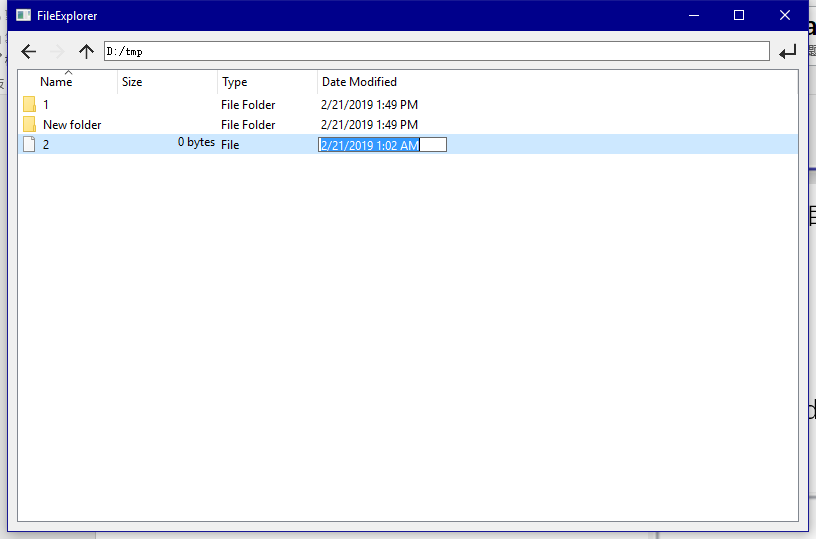
Task: Click date 2/21/2019 1:49 PM of folder 1
Action: 369,105
